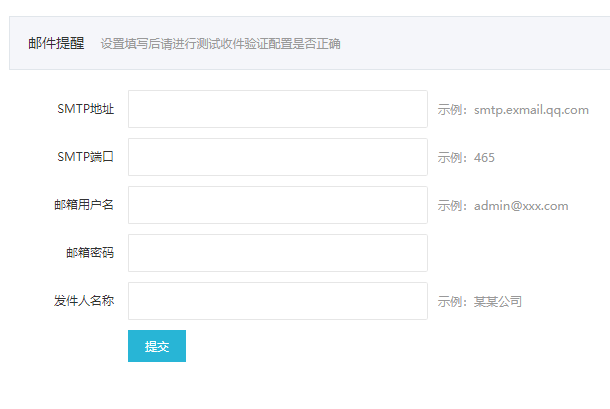Click the admin@xxx.com example hint
This screenshot has height=409, width=610.
503,206
